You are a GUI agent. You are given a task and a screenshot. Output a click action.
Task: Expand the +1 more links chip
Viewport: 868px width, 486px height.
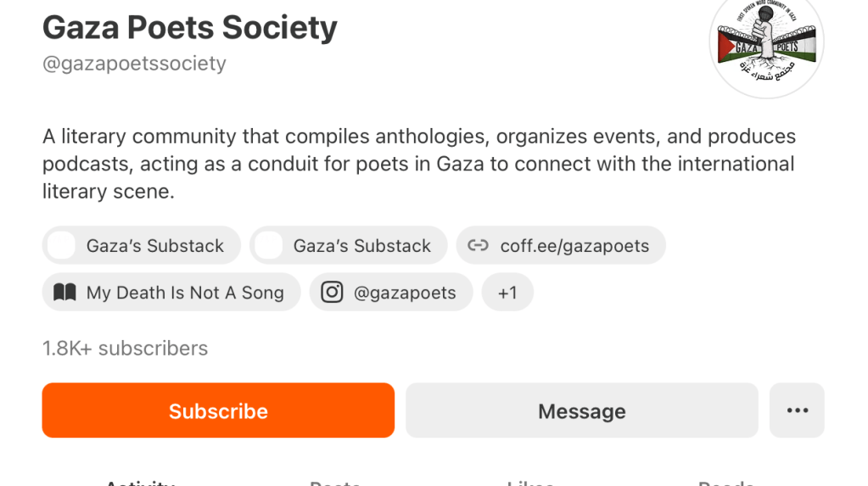click(x=507, y=293)
